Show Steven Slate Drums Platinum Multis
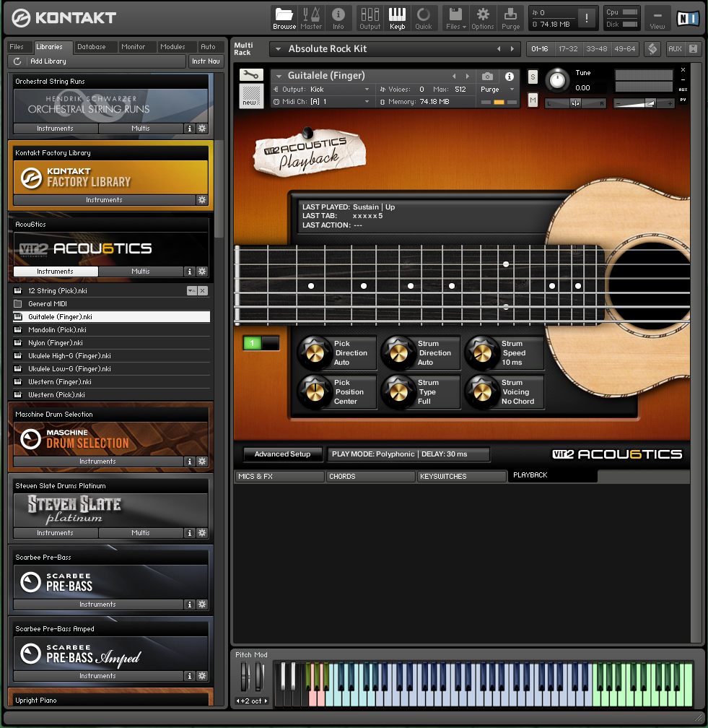Screen dimensions: 708x728 pos(141,532)
